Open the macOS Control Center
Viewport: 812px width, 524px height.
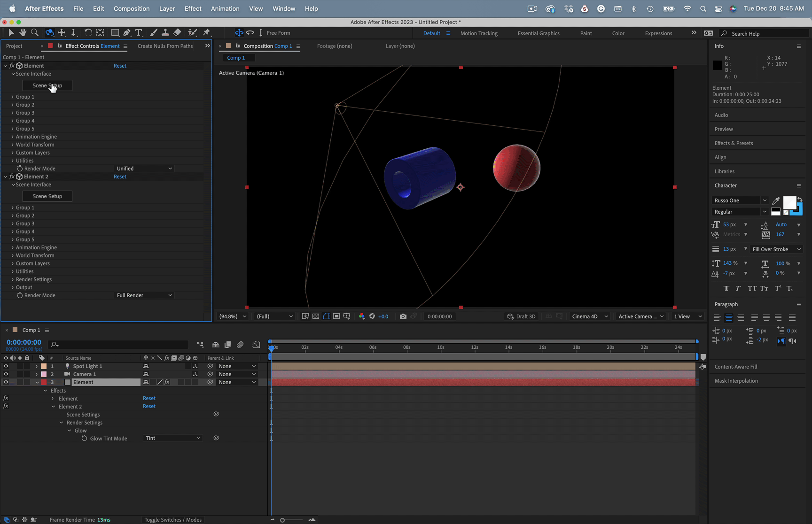pos(718,8)
